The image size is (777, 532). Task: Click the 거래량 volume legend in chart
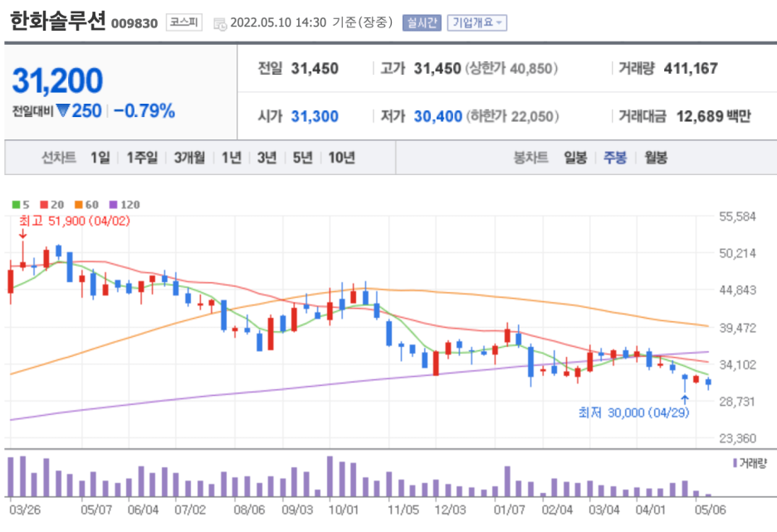750,463
